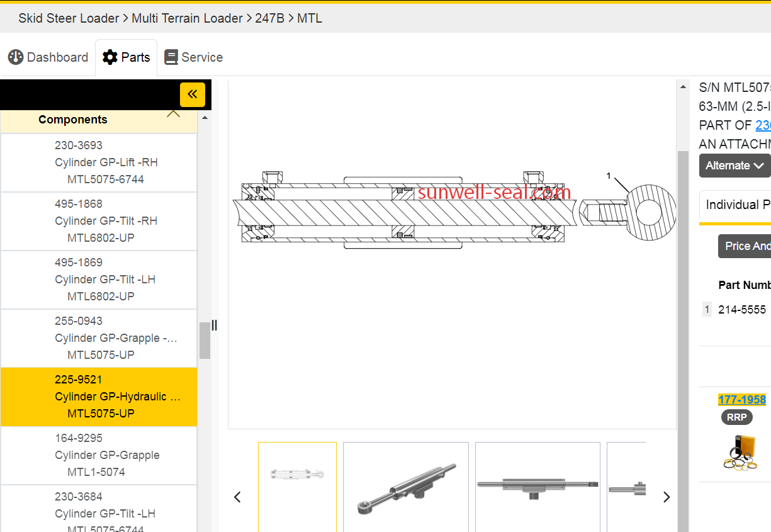The width and height of the screenshot is (771, 532).
Task: Collapse the sidebar with double-chevron button
Action: (x=192, y=94)
